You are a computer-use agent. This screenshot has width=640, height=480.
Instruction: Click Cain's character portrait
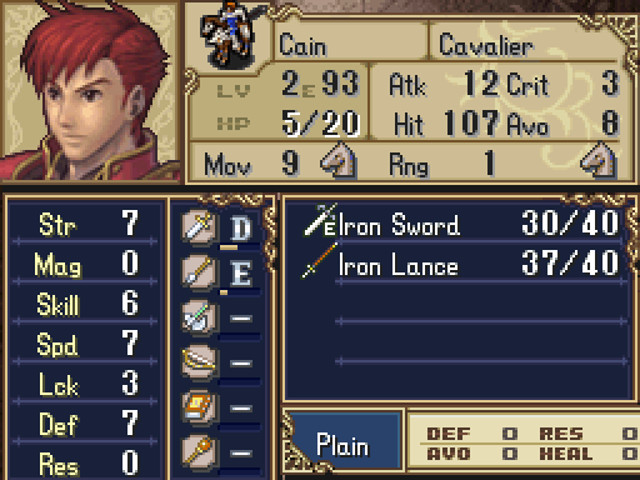click(90, 91)
